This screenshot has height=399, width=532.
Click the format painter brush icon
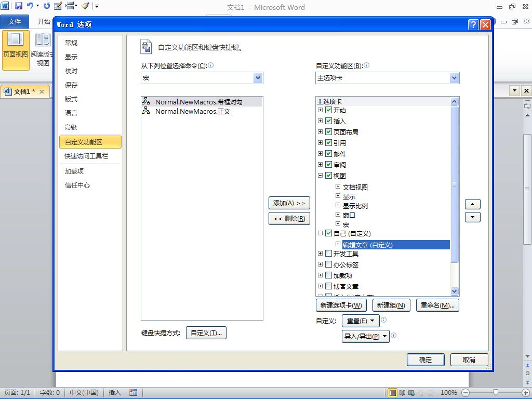click(85, 6)
